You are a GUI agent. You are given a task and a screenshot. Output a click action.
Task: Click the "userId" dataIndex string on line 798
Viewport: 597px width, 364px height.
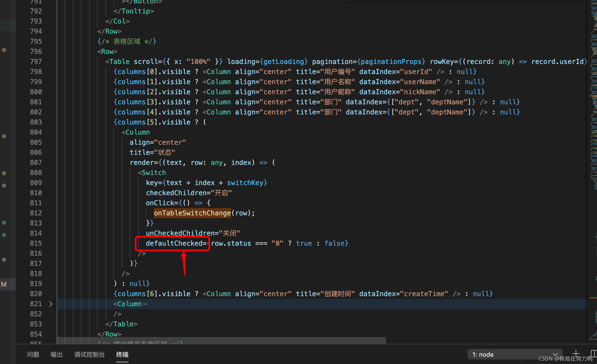point(416,72)
